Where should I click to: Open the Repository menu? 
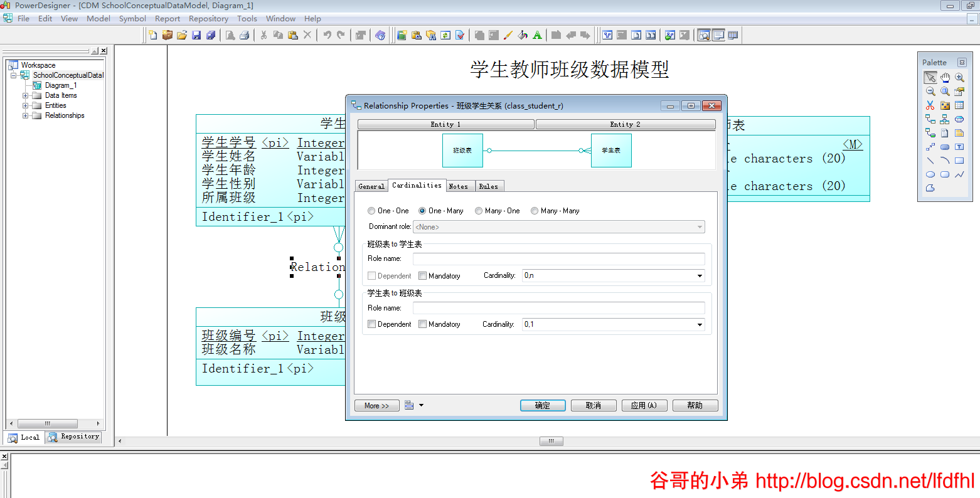pos(209,19)
